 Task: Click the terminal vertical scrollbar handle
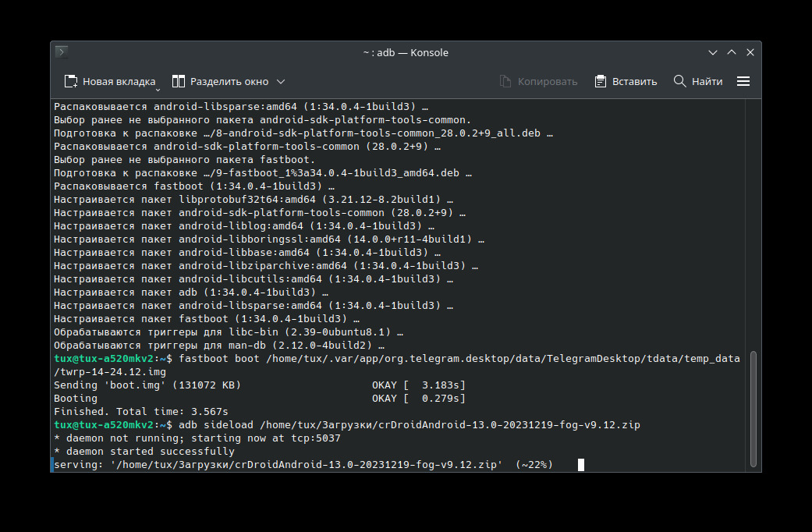[753, 410]
